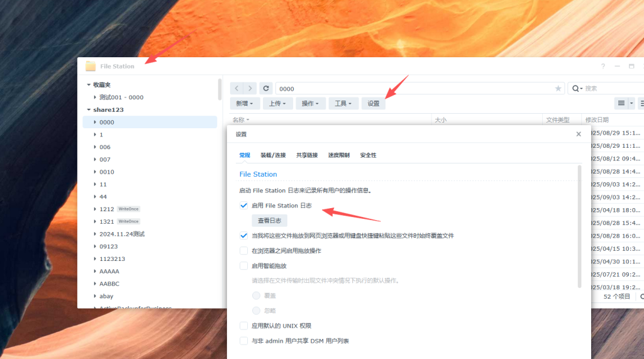Expand the 2024.11.24测试 folder tree node
644x359 pixels.
coord(95,234)
